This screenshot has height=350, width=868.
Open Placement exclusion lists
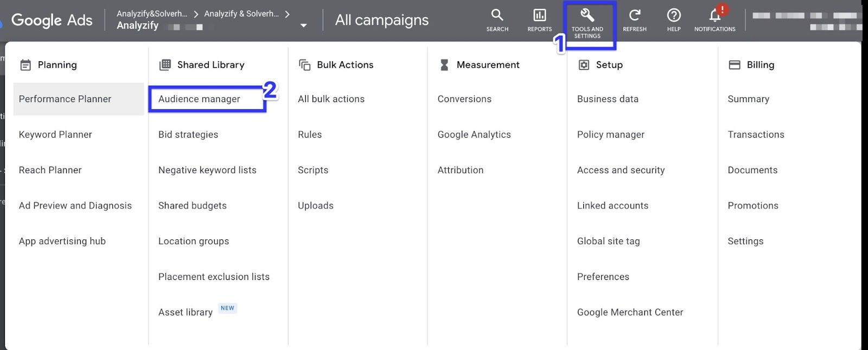[x=214, y=277]
